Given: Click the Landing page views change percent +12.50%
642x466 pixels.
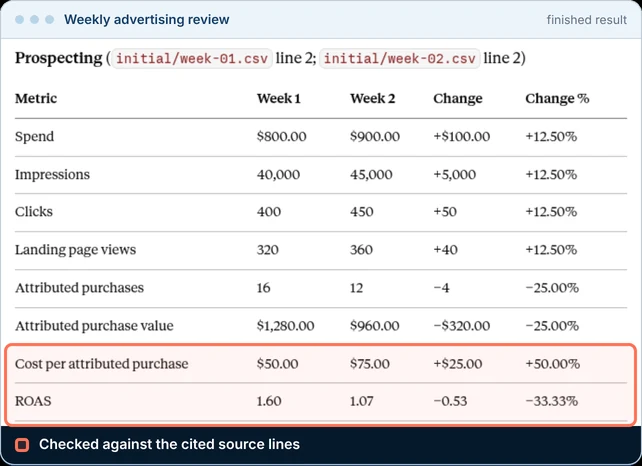Looking at the screenshot, I should (551, 250).
